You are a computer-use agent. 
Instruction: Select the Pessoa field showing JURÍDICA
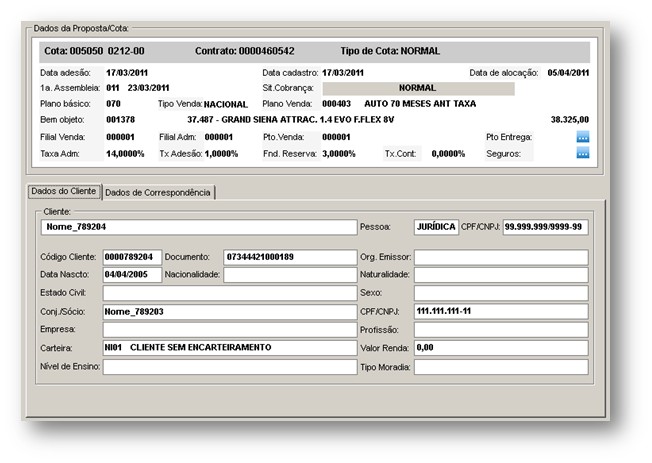pos(436,227)
